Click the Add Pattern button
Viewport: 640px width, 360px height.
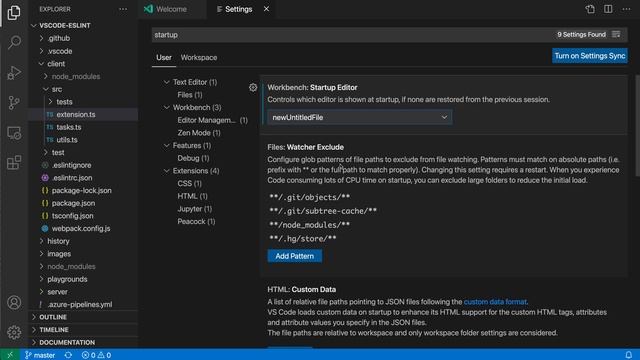(295, 256)
